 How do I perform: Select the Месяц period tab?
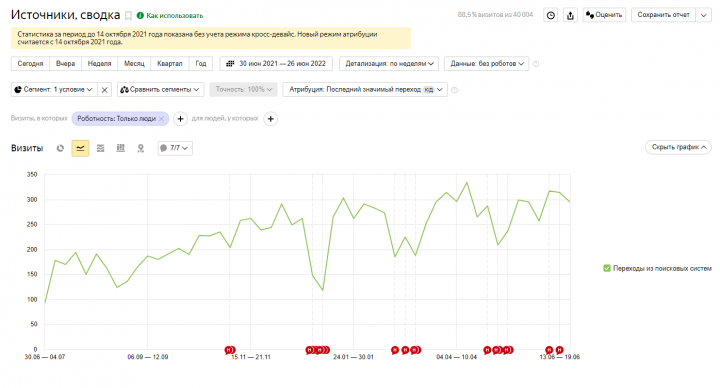134,63
